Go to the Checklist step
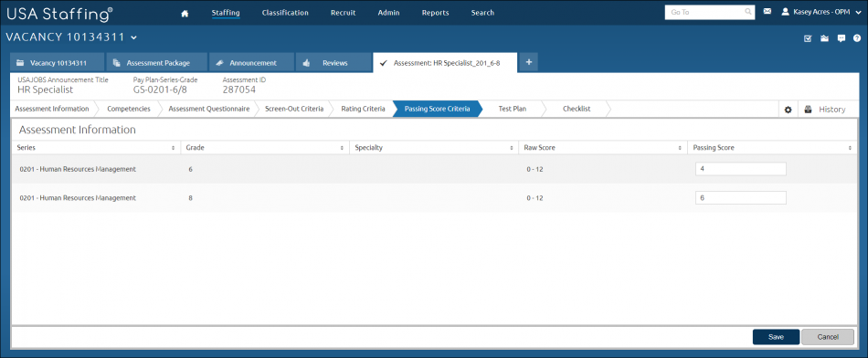 pyautogui.click(x=577, y=109)
